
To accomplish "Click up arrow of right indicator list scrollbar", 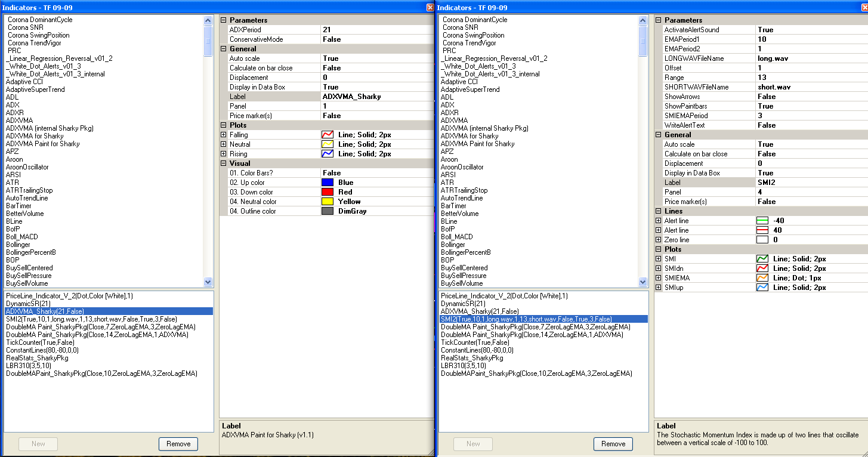I will [x=643, y=20].
